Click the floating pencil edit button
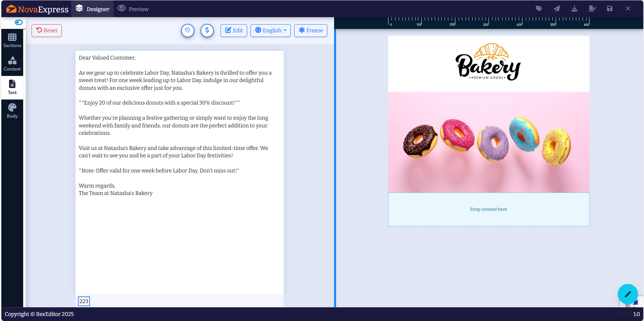Screen dimensions: 644x321 pos(628,294)
